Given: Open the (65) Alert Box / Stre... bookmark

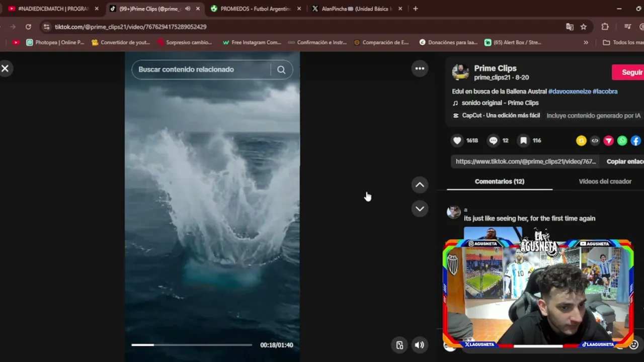Looking at the screenshot, I should pyautogui.click(x=513, y=43).
